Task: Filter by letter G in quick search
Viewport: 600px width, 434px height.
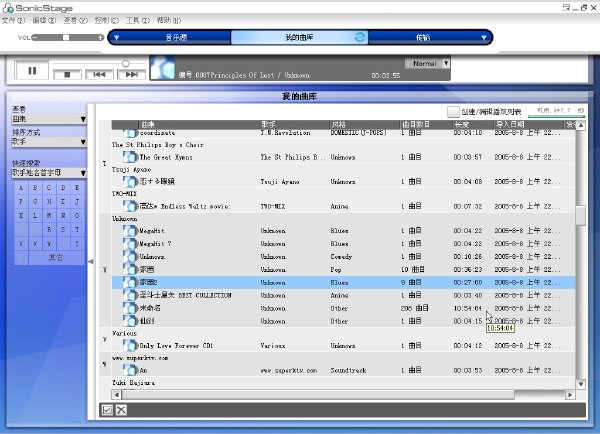Action: 35,202
